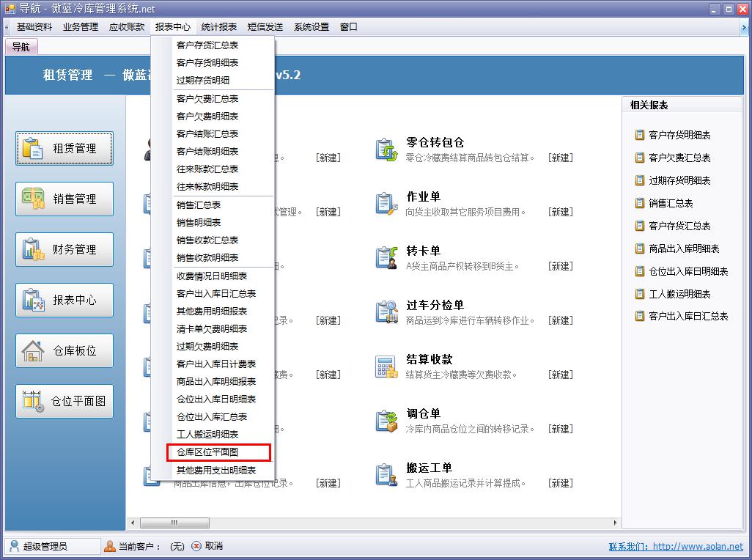Click the 调仓单 icon

pos(386,421)
